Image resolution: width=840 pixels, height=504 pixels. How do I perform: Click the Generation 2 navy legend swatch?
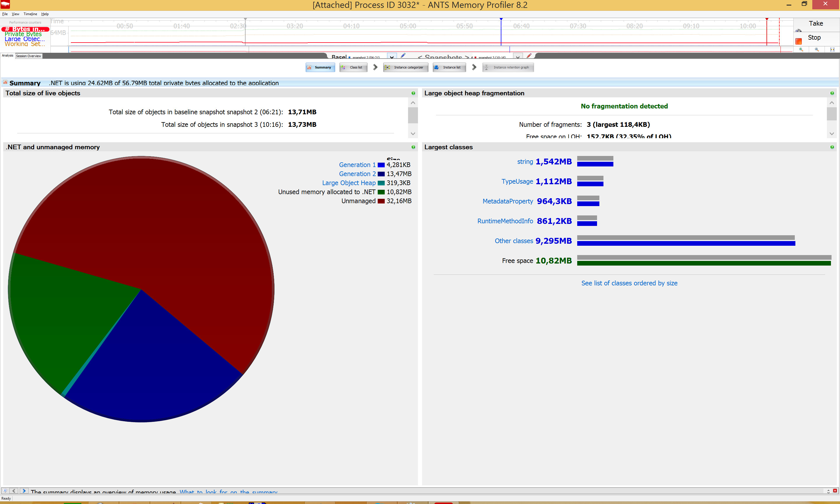(381, 174)
